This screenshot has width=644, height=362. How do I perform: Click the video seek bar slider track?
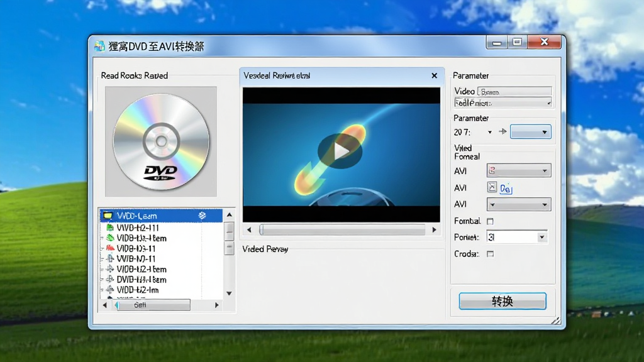(x=342, y=230)
